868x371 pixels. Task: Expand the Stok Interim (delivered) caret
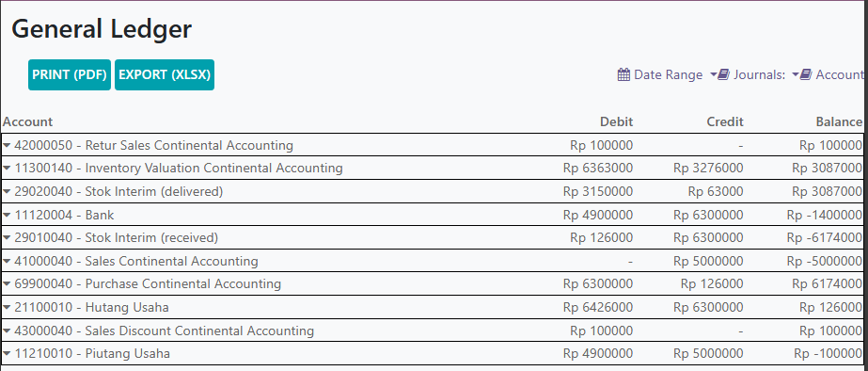[7, 191]
